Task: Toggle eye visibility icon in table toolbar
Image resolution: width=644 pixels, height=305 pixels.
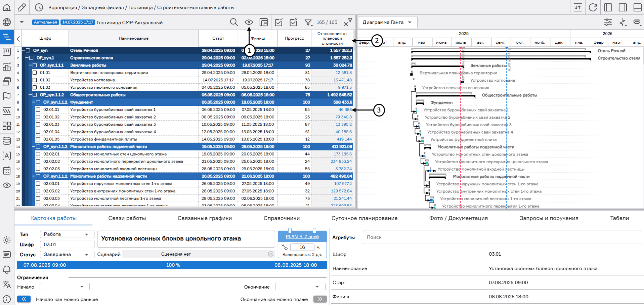Action: pyautogui.click(x=249, y=23)
